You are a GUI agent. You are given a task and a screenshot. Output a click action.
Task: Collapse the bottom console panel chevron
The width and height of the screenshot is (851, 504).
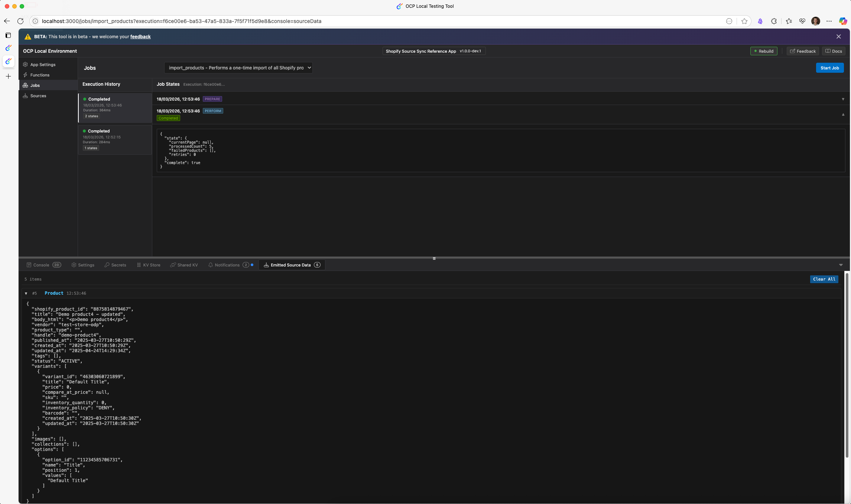tap(841, 265)
